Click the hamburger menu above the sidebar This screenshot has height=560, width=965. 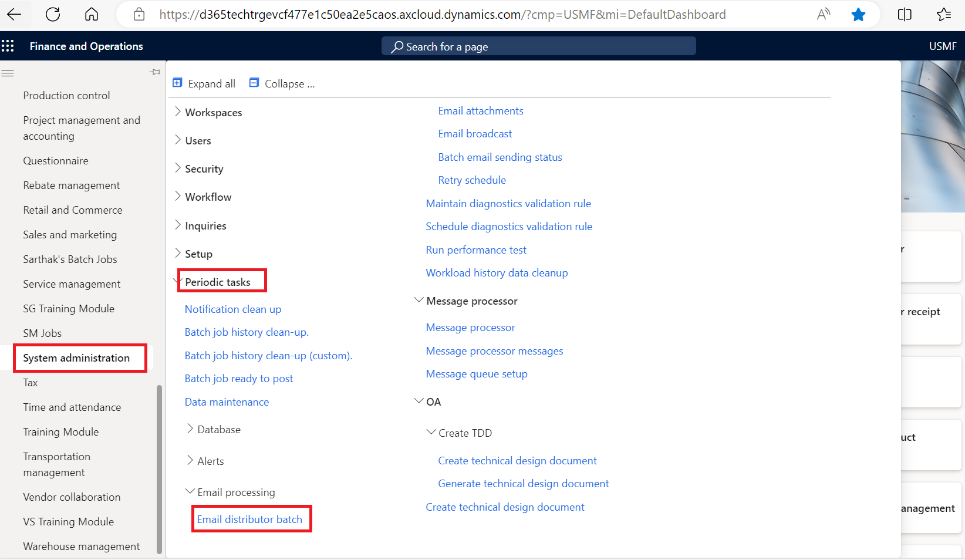[x=8, y=73]
